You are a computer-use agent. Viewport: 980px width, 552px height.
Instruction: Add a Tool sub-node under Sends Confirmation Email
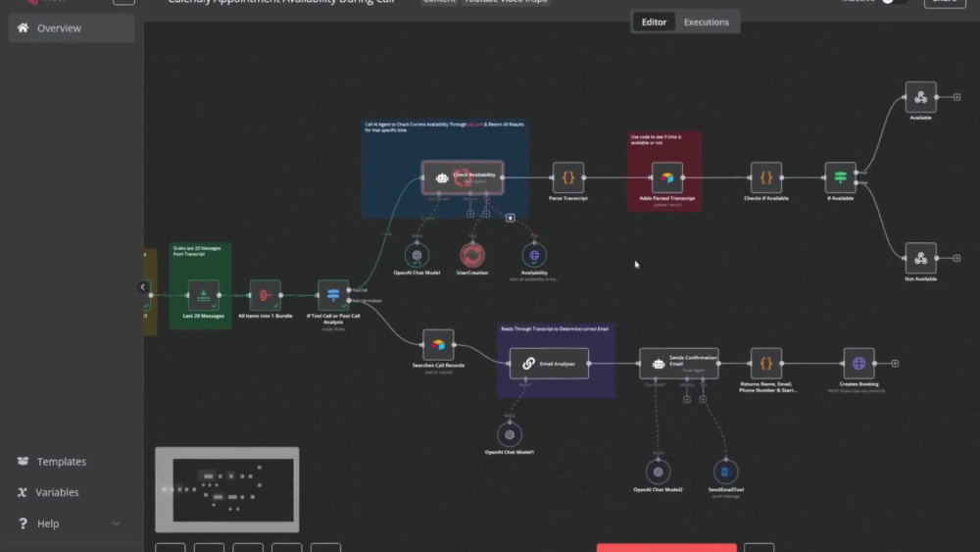[703, 399]
